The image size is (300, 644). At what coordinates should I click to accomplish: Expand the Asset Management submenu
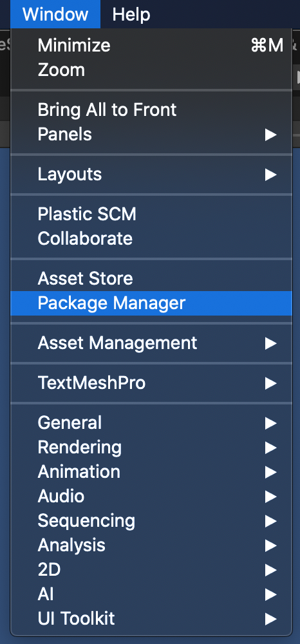151,343
